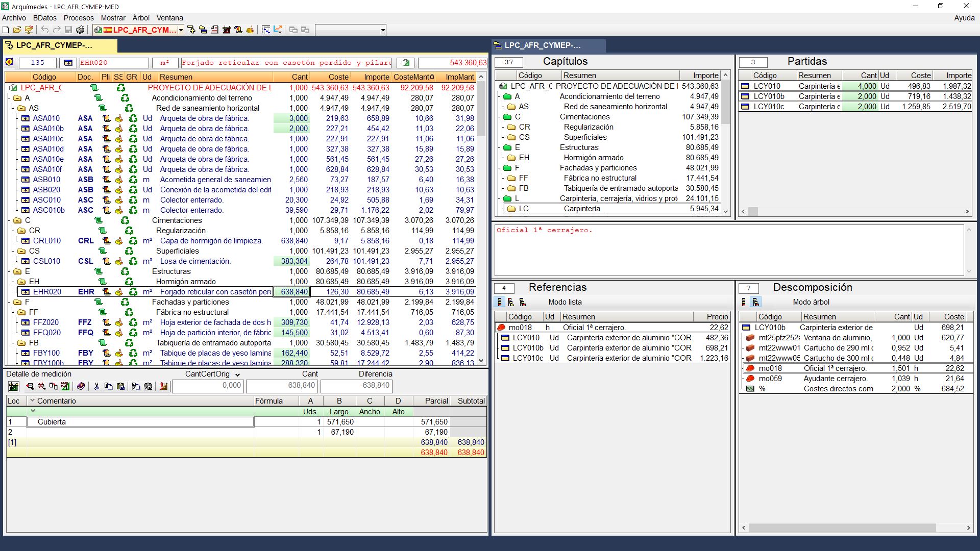Open the Ventana menu
980x551 pixels.
click(x=169, y=18)
